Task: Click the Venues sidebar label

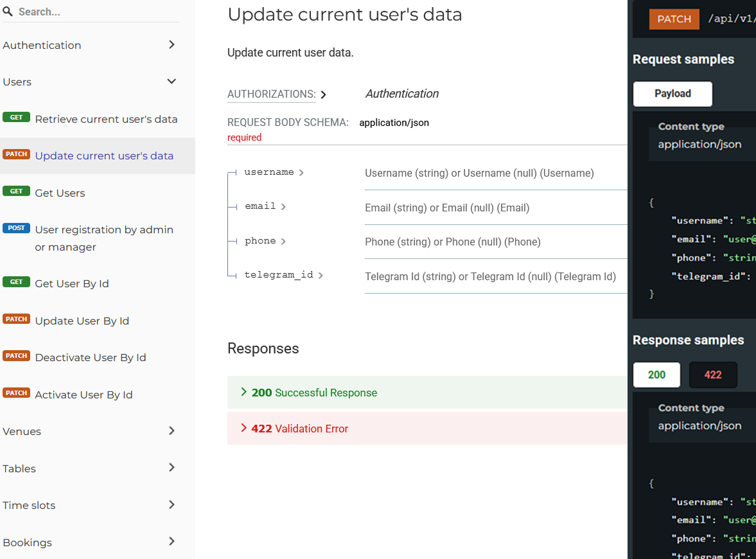Action: point(22,431)
